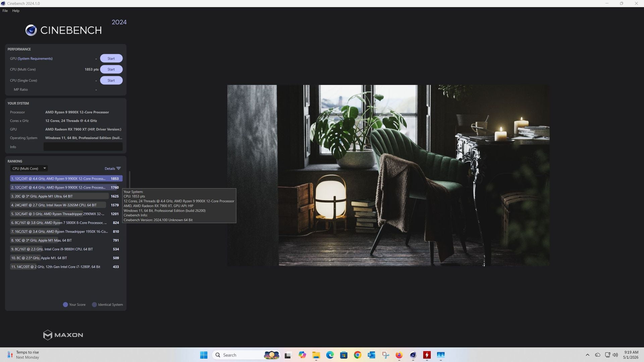The image size is (644, 362).
Task: Click the Your Score legend dot
Action: 65,305
